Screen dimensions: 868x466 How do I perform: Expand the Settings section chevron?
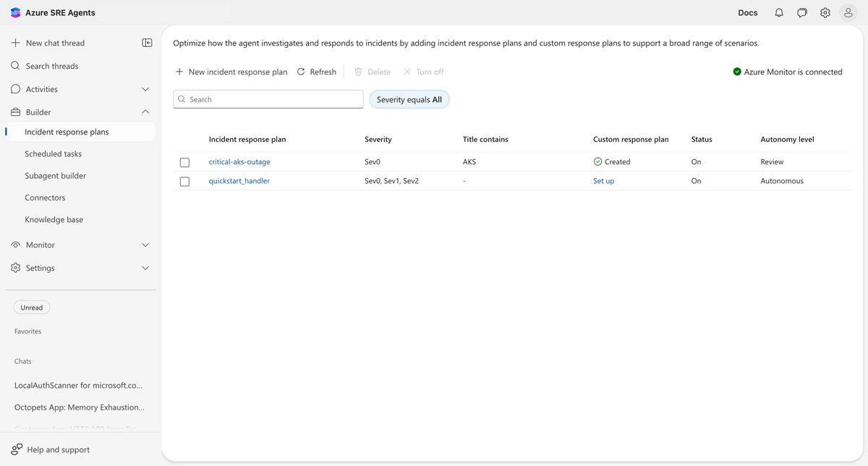click(145, 268)
